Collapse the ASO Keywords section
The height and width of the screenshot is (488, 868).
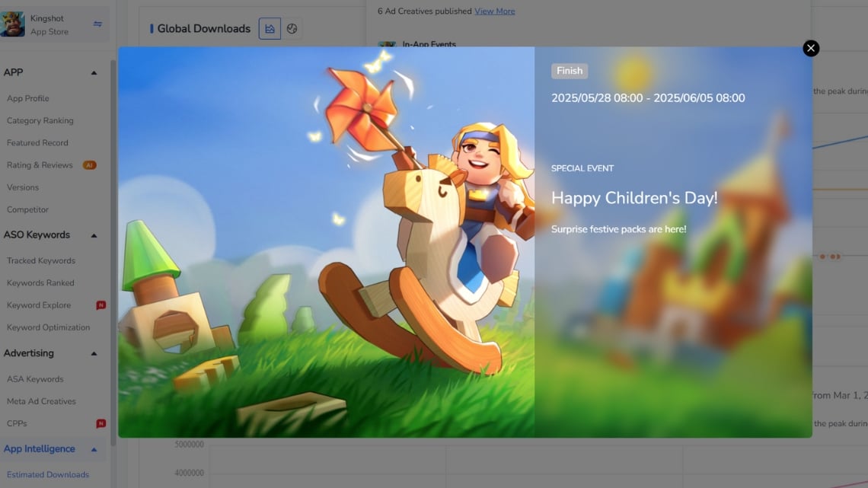point(94,235)
